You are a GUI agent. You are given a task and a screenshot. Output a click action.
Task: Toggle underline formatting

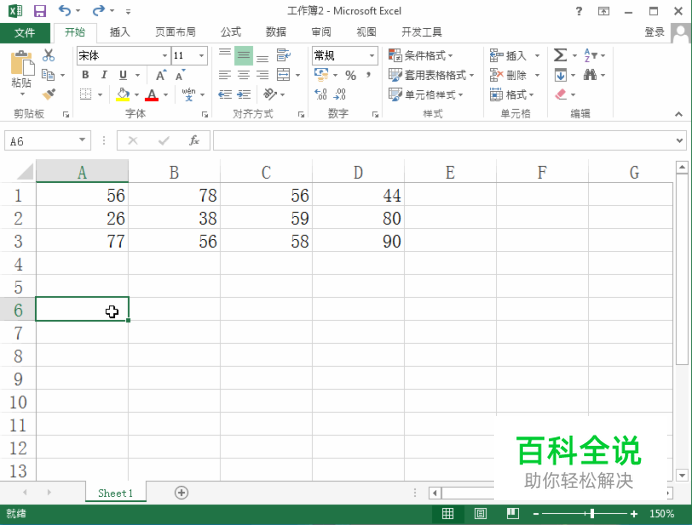pos(123,75)
